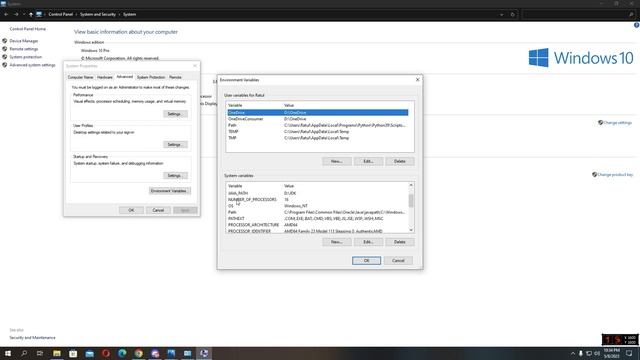
Task: Refresh the Control Panel address bar
Action: tap(513, 14)
